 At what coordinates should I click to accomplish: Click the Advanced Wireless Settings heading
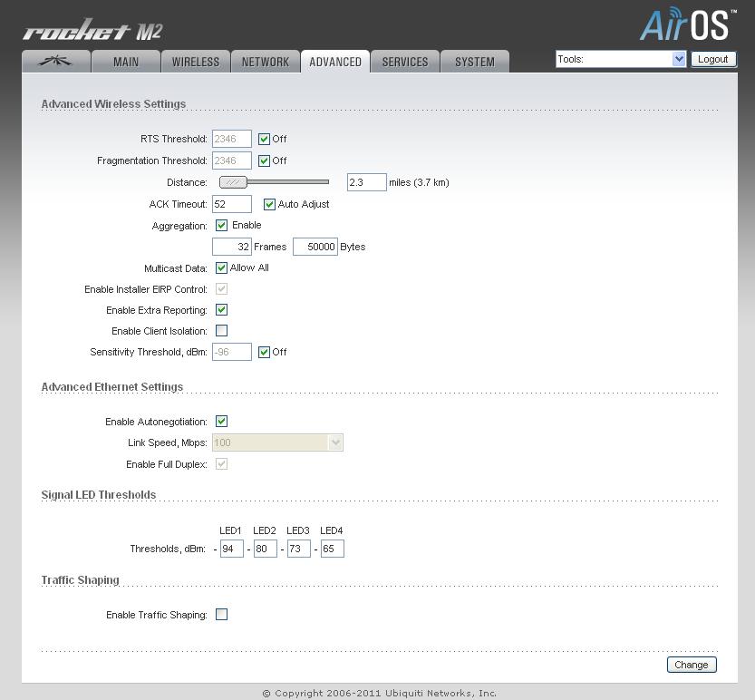click(x=113, y=104)
